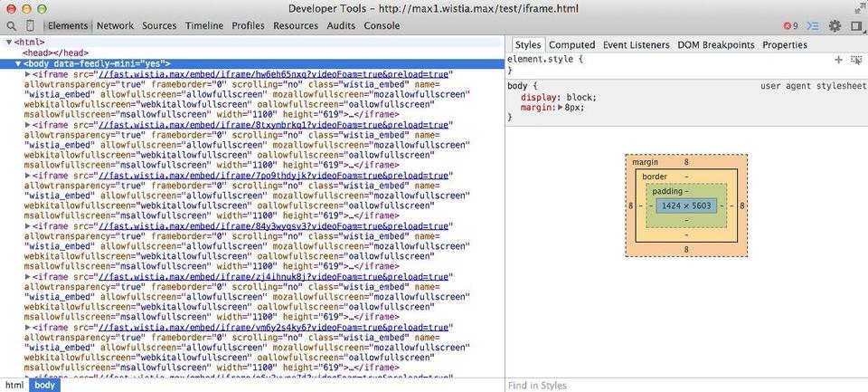Click the Find in Styles field
This screenshot has width=868, height=392.
(686, 386)
